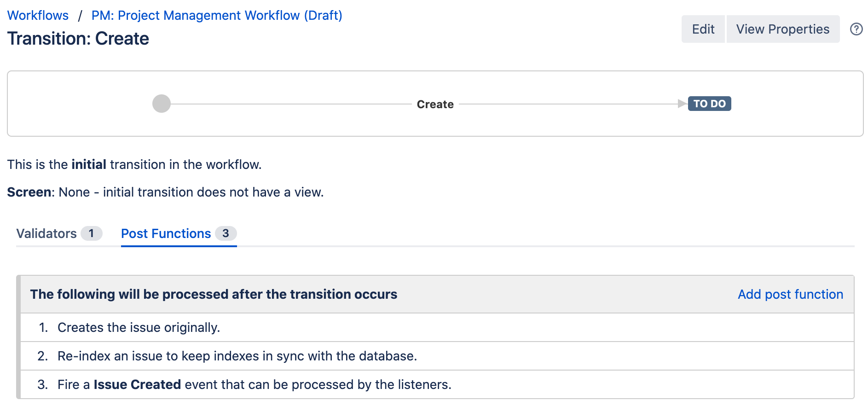
Task: Click the 'following will be processed' table header
Action: (x=214, y=294)
